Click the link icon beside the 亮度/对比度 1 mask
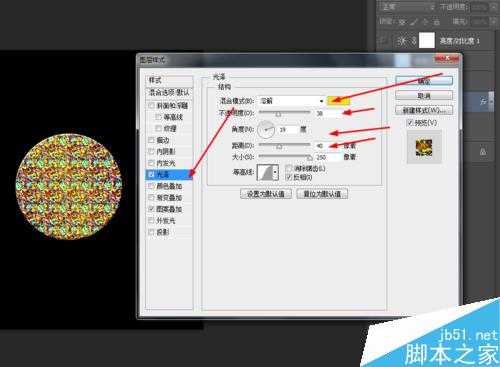 pyautogui.click(x=414, y=41)
